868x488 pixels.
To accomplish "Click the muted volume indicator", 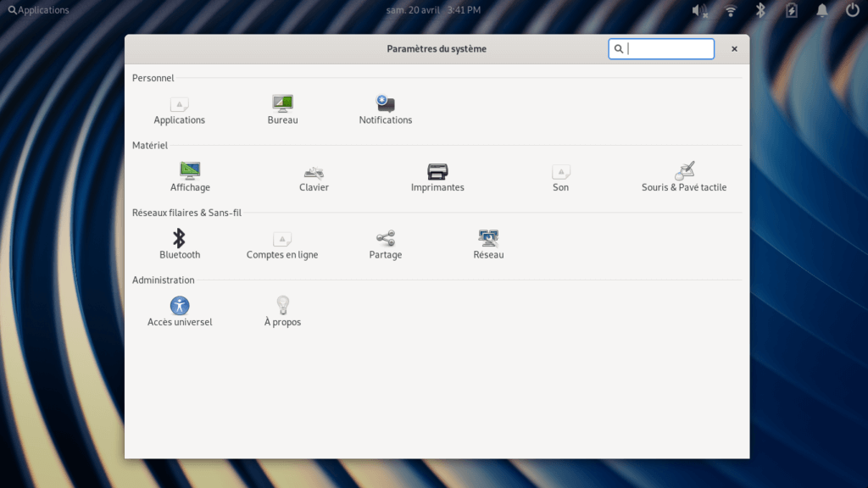I will (699, 10).
